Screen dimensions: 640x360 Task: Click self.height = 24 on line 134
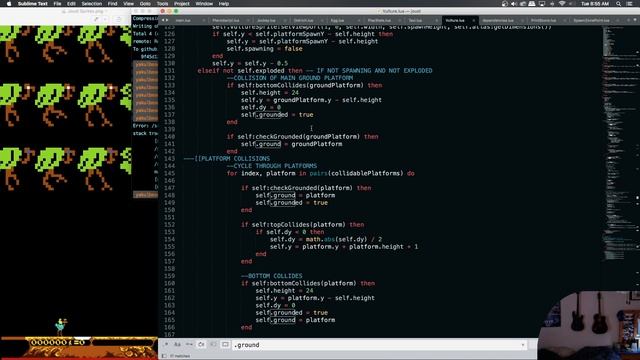[270, 93]
